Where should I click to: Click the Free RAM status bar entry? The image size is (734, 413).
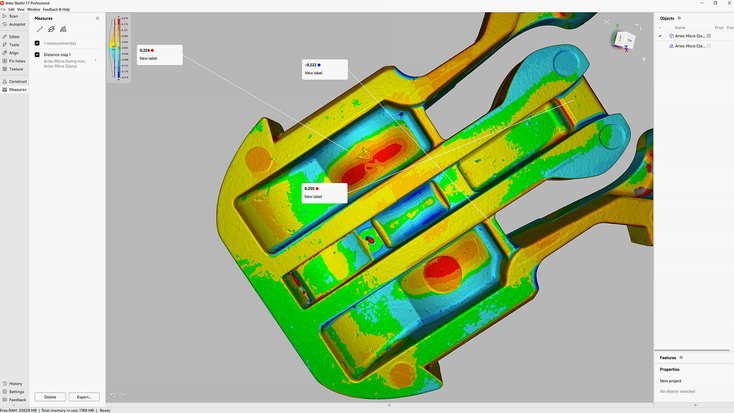(19, 410)
